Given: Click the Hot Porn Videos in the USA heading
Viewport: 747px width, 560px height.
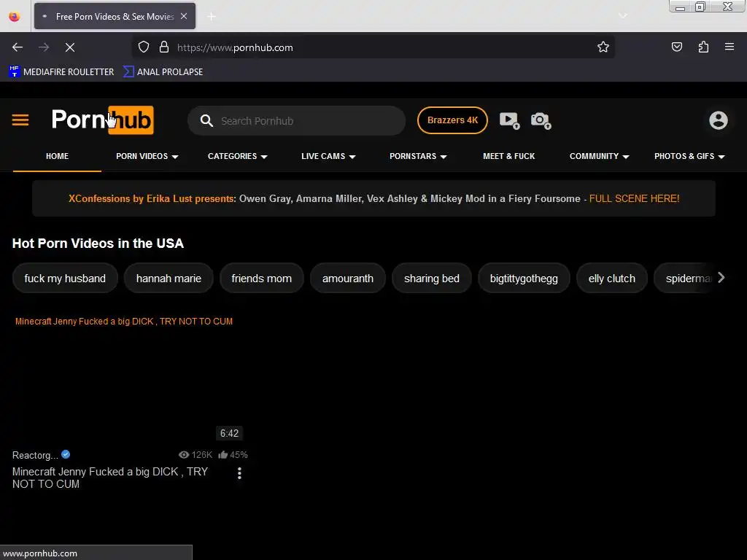Looking at the screenshot, I should pos(98,244).
